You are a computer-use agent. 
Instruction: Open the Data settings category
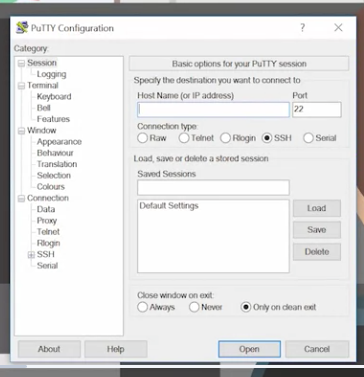pyautogui.click(x=46, y=209)
